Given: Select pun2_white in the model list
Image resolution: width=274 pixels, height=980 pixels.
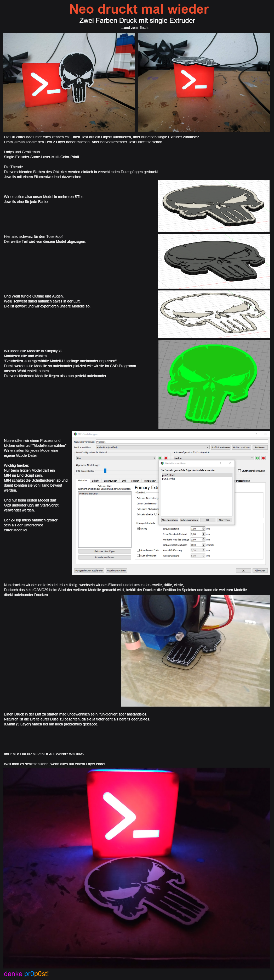Looking at the screenshot, I should [168, 478].
